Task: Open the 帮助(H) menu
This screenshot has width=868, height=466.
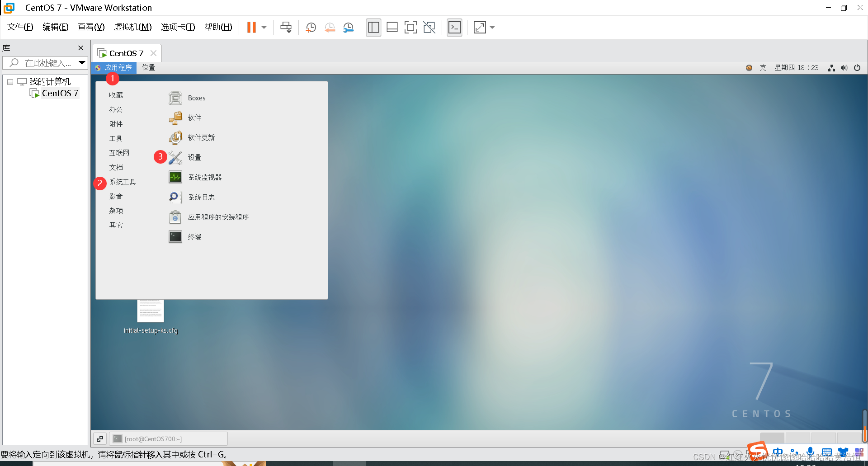Action: (x=218, y=27)
